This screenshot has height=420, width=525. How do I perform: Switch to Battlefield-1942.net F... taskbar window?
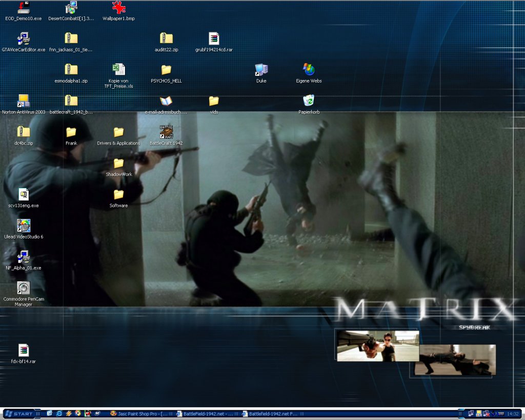pos(273,414)
